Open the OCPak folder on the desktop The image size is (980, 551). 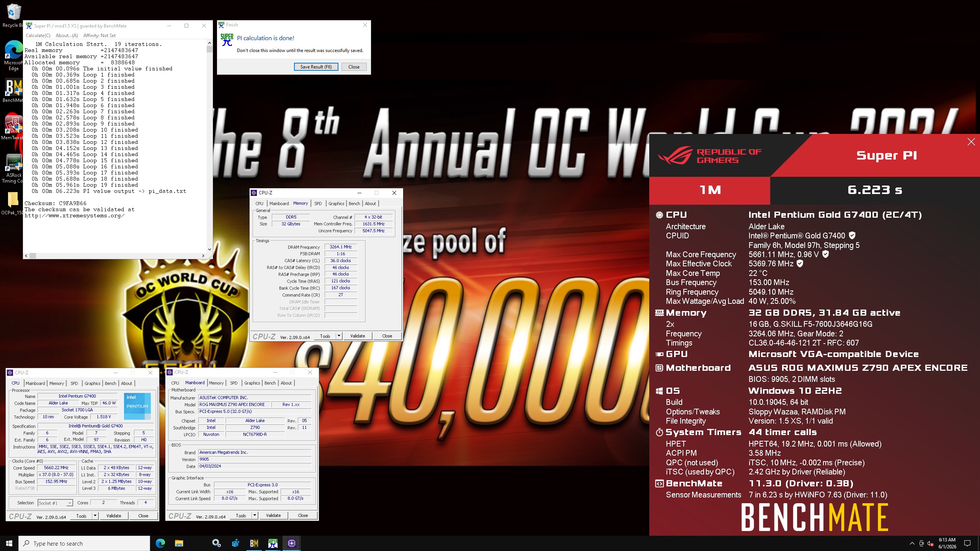click(12, 203)
